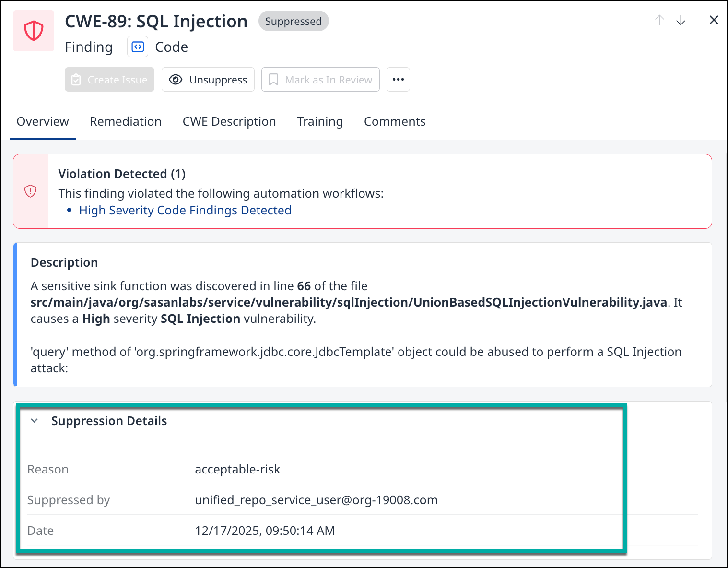728x568 pixels.
Task: Go to previous finding with up arrow
Action: tap(659, 20)
